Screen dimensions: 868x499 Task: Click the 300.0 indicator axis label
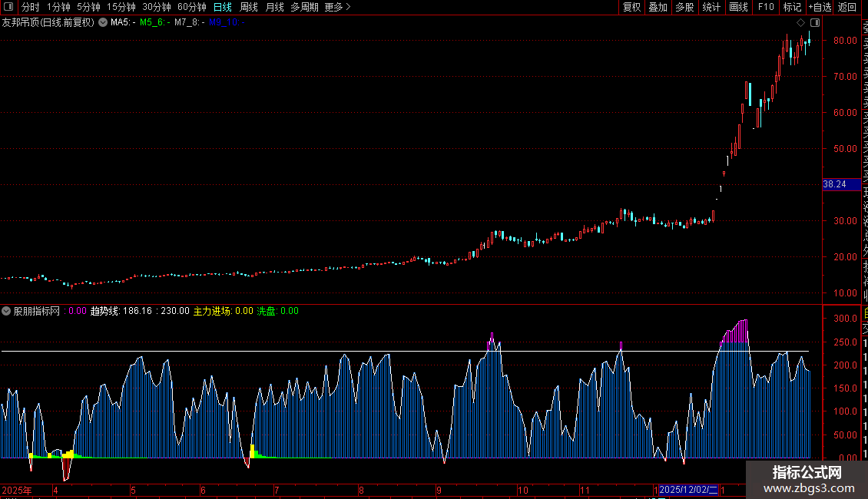pyautogui.click(x=845, y=319)
